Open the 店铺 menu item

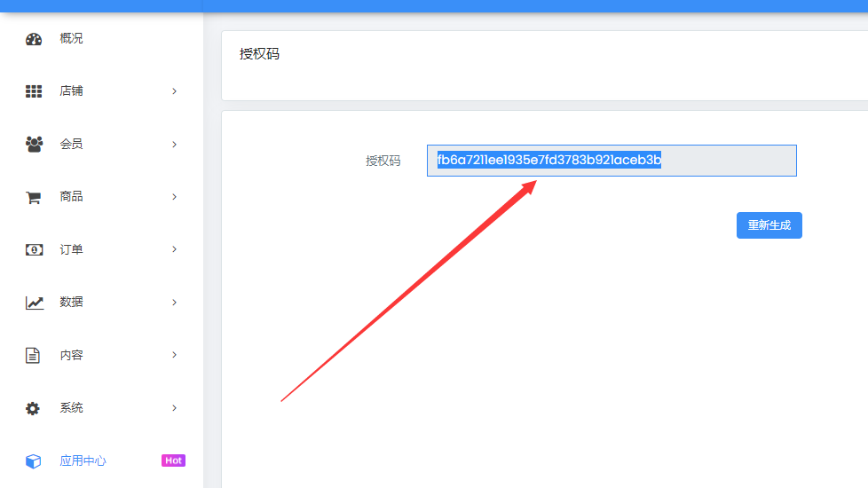(71, 91)
